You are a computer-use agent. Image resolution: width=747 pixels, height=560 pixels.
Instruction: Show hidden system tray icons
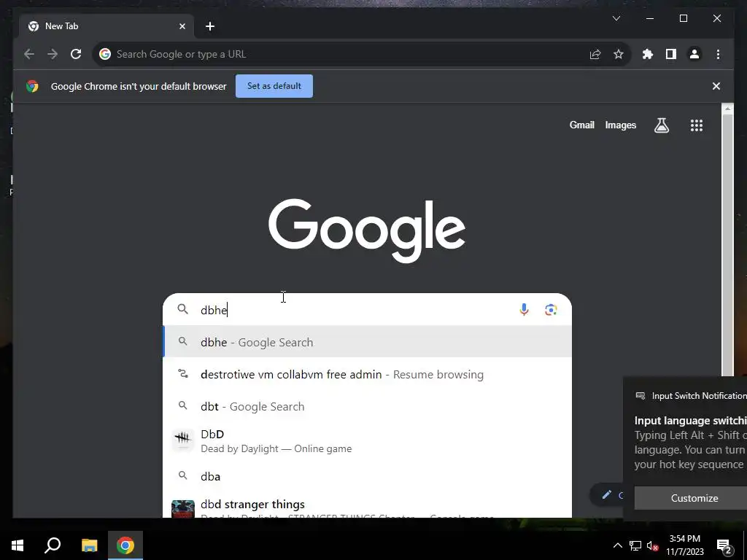point(617,545)
